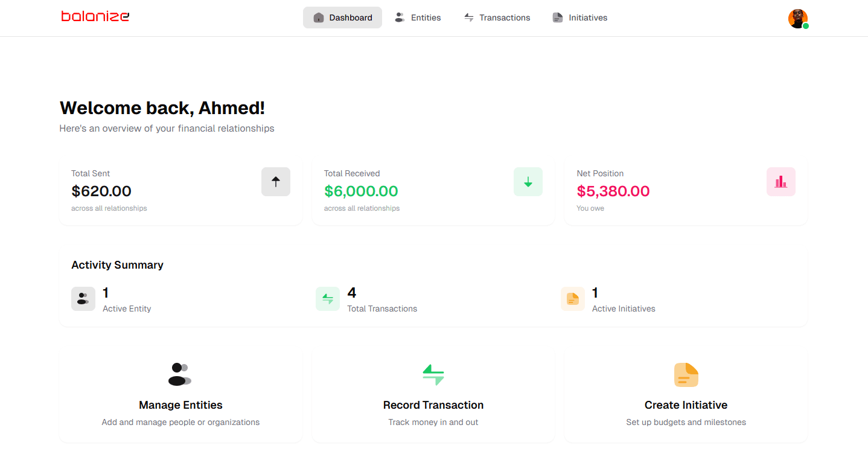Click the balanize logo in the header

tap(95, 16)
